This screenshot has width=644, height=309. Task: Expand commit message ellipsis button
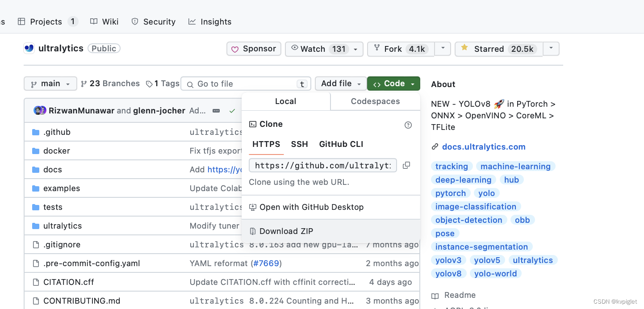click(x=216, y=110)
